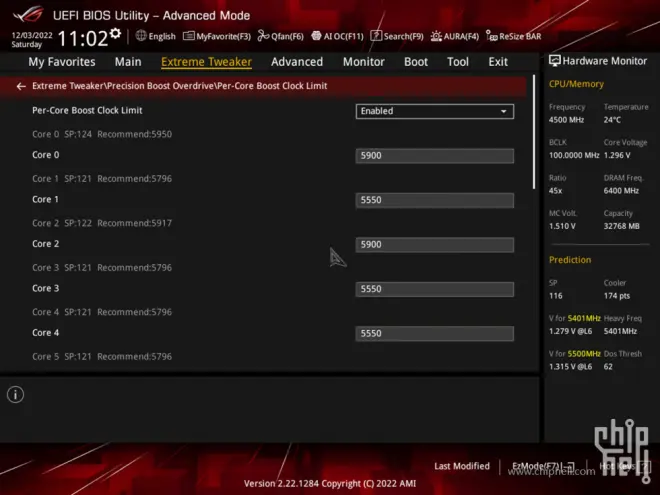Click Last Modified button

(x=462, y=466)
